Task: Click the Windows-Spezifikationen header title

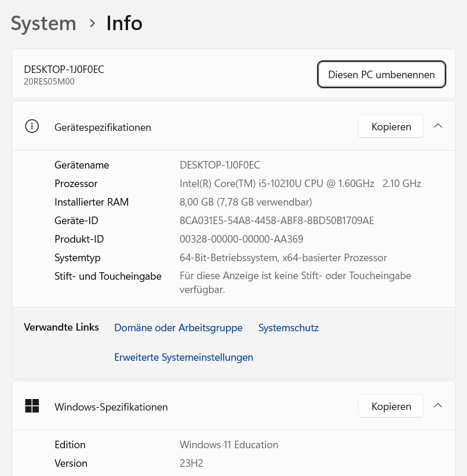Action: click(111, 407)
